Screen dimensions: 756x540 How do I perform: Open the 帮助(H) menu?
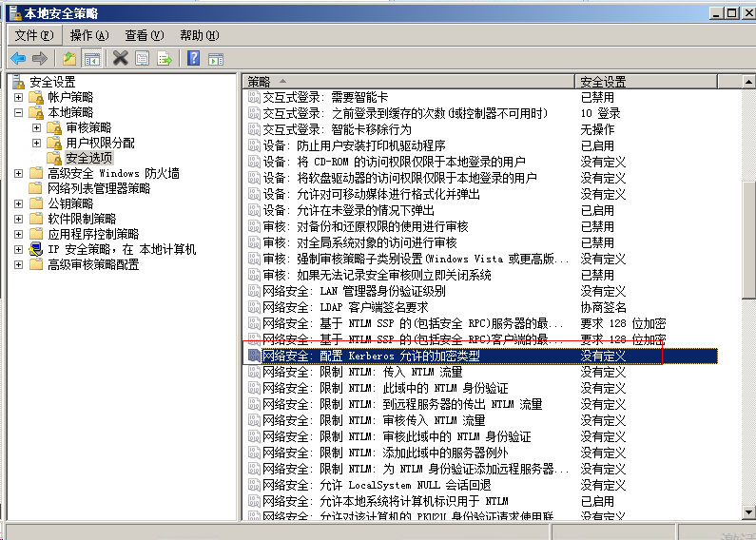tap(199, 35)
